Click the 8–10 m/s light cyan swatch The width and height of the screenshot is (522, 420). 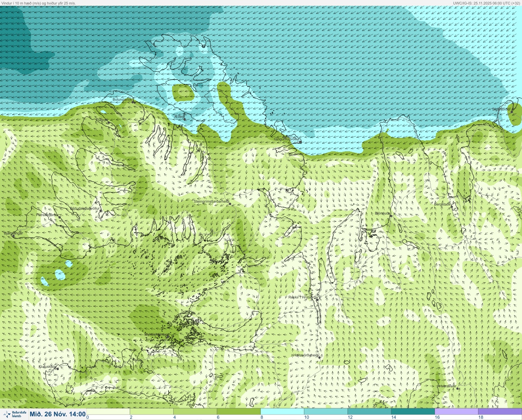(282, 411)
